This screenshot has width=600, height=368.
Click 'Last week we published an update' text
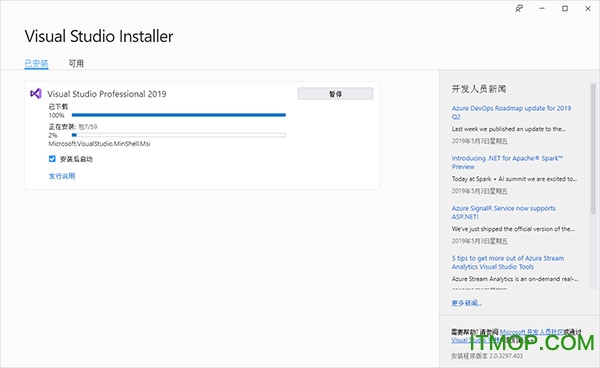tap(509, 129)
